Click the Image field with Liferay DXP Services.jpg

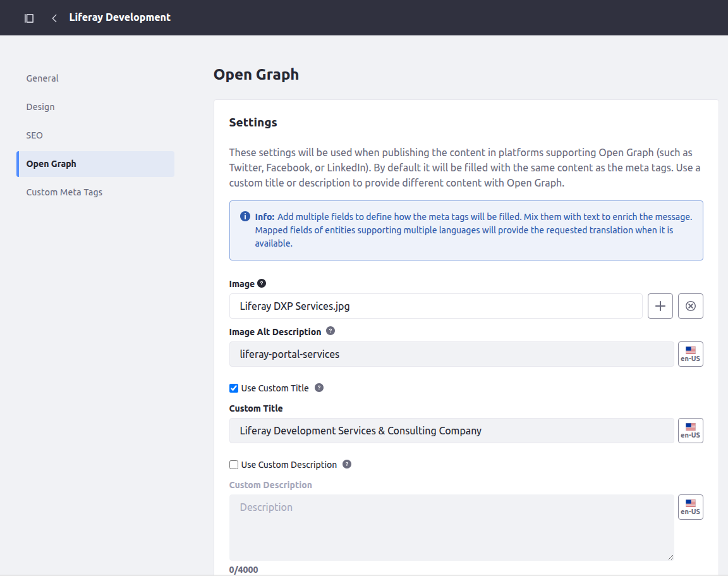pyautogui.click(x=435, y=306)
